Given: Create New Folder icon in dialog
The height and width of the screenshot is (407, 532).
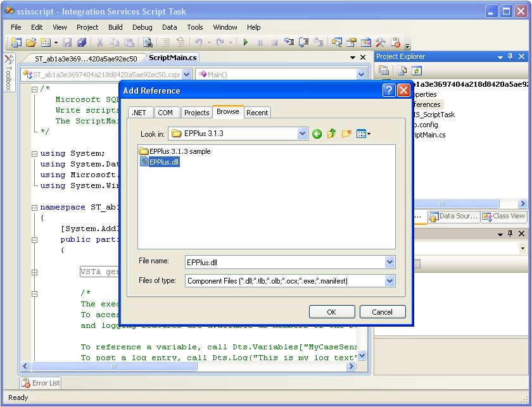Looking at the screenshot, I should point(346,134).
